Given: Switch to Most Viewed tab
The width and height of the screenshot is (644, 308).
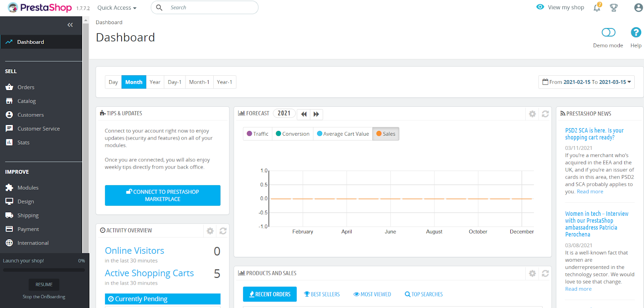Looking at the screenshot, I should [372, 294].
